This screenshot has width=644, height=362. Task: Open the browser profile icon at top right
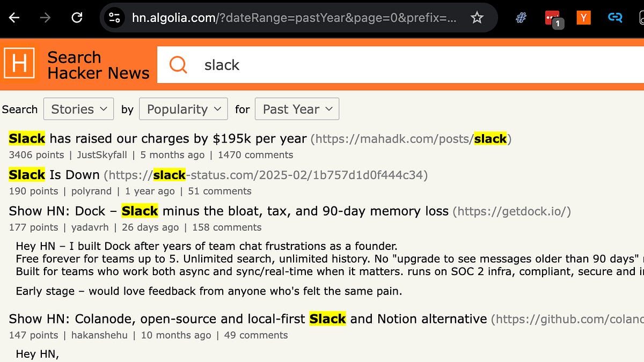point(641,18)
